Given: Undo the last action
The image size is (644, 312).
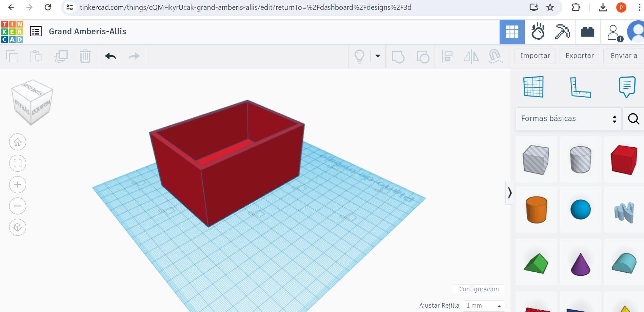Looking at the screenshot, I should pos(110,56).
